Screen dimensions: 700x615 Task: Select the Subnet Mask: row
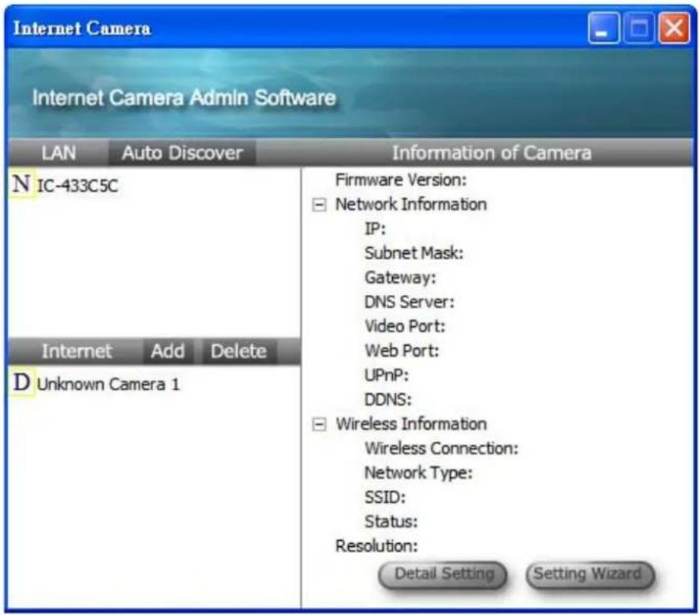tap(414, 253)
